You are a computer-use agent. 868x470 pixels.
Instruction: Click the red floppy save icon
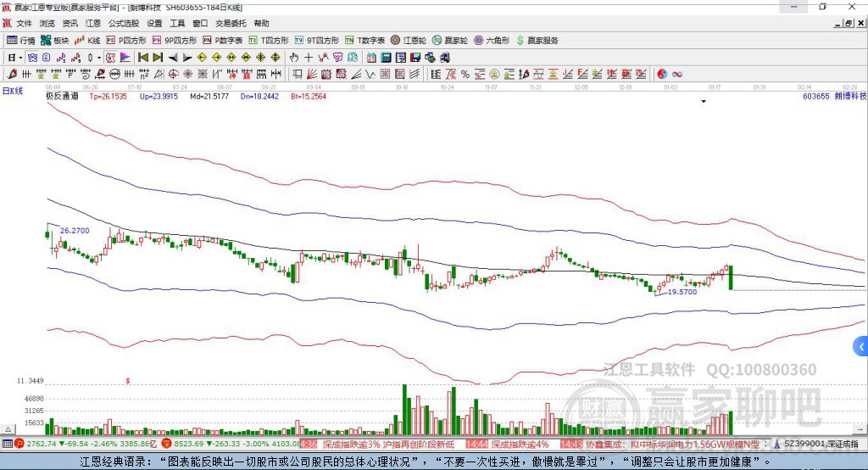click(415, 58)
